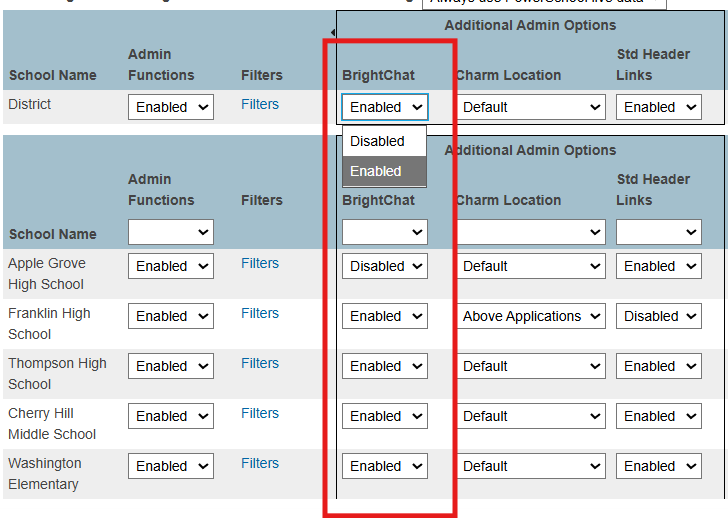Select Thompson High School name
Image resolution: width=728 pixels, height=518 pixels.
pyautogui.click(x=57, y=374)
